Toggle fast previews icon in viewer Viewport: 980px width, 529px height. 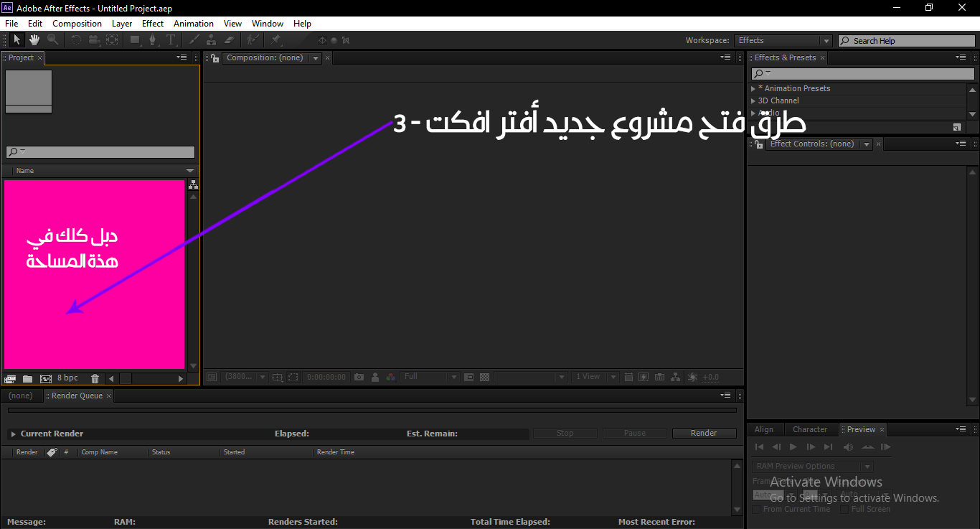[x=644, y=377]
